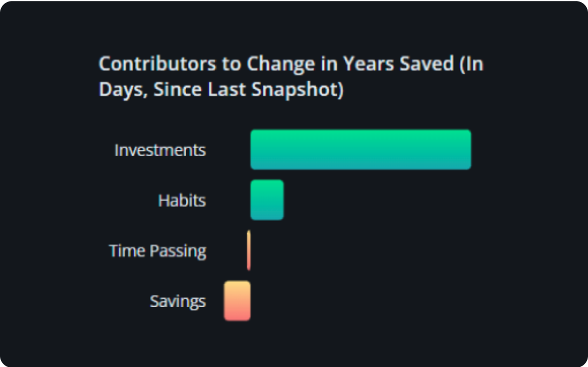Click the Investments axis label
This screenshot has height=367, width=588.
[x=160, y=150]
